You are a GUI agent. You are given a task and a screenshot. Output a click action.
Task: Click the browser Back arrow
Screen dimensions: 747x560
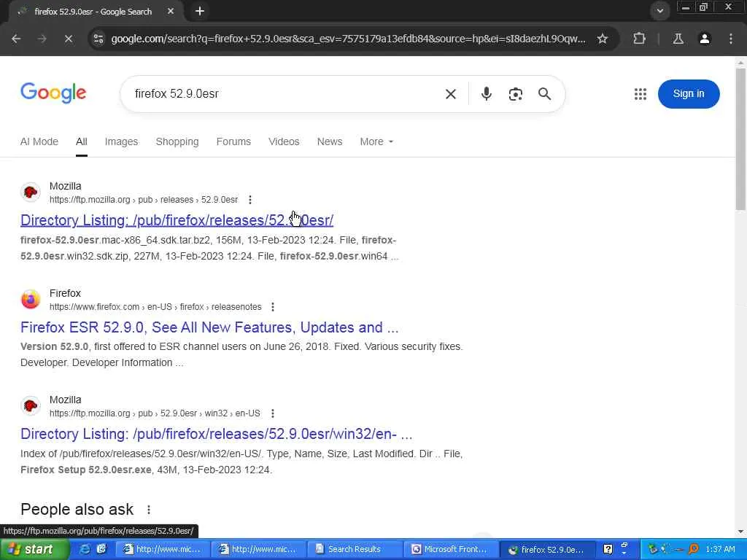pos(16,39)
